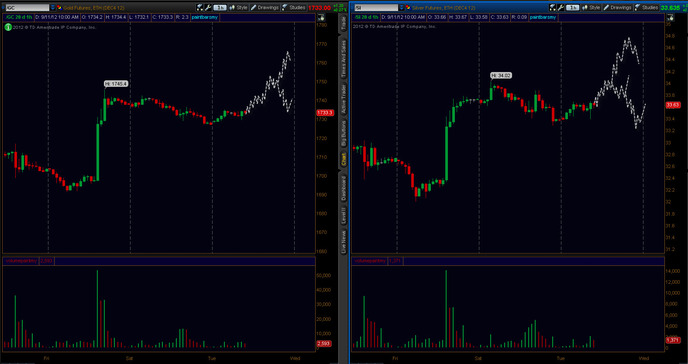This screenshot has height=364, width=688.
Task: Open the Studies menu on gold chart
Action: pos(293,7)
